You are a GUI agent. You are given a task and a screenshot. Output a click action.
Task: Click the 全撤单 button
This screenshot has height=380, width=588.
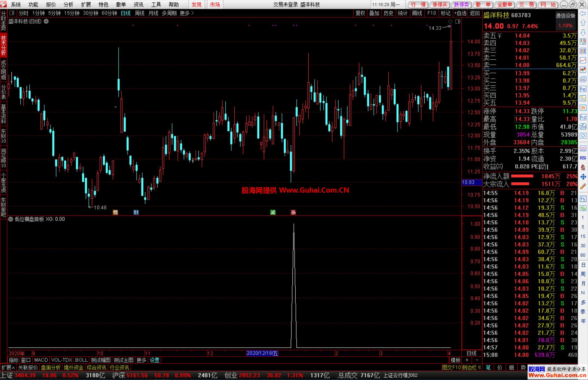[505, 5]
